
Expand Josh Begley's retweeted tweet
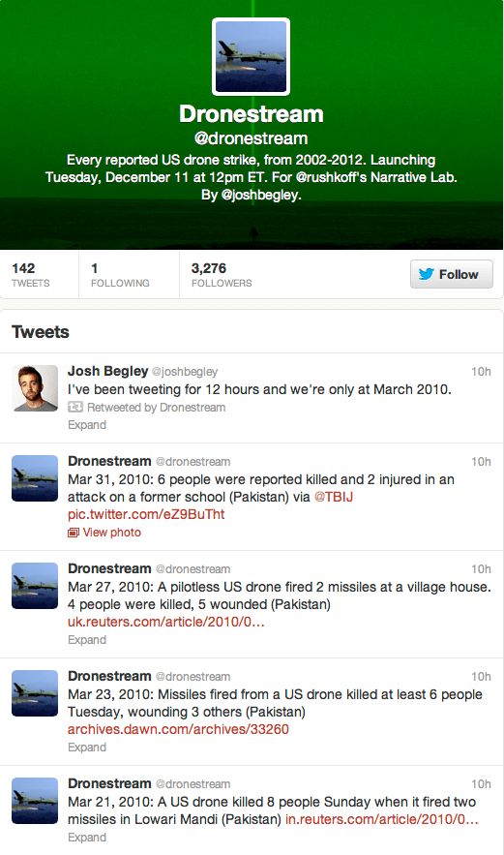pos(87,425)
